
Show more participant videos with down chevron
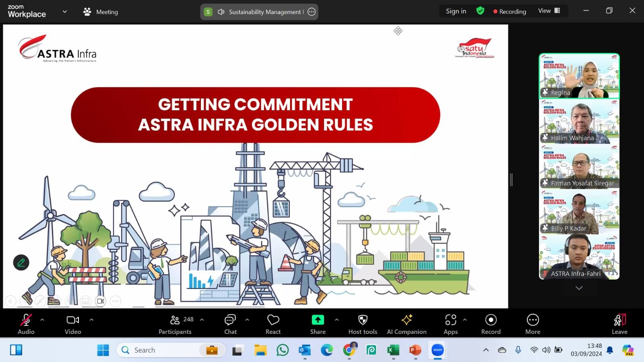[579, 288]
